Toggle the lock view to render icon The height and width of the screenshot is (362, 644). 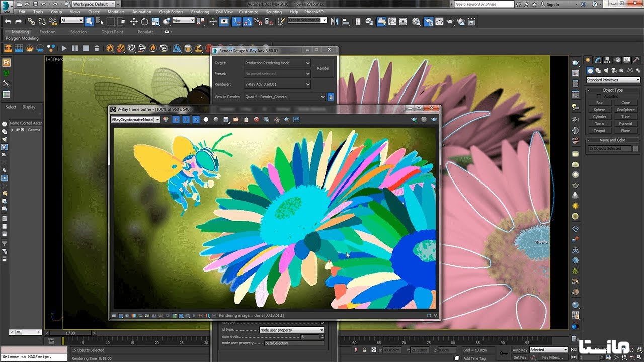pyautogui.click(x=331, y=97)
